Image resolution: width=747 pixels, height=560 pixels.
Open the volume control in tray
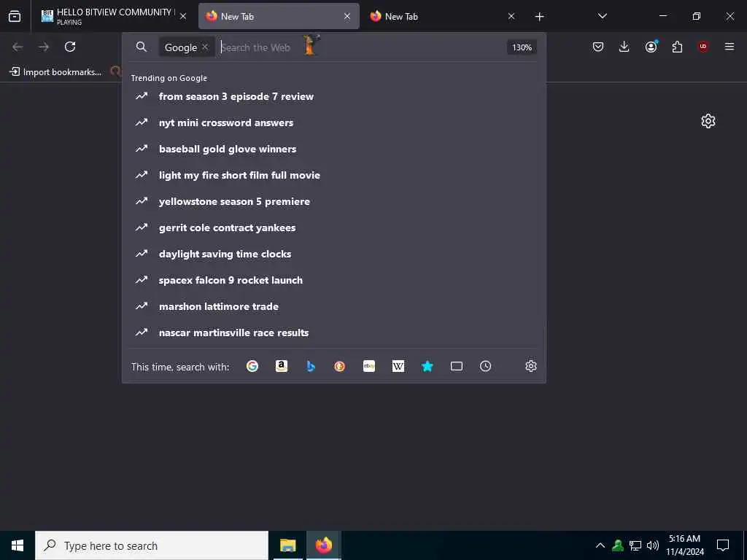pos(653,545)
